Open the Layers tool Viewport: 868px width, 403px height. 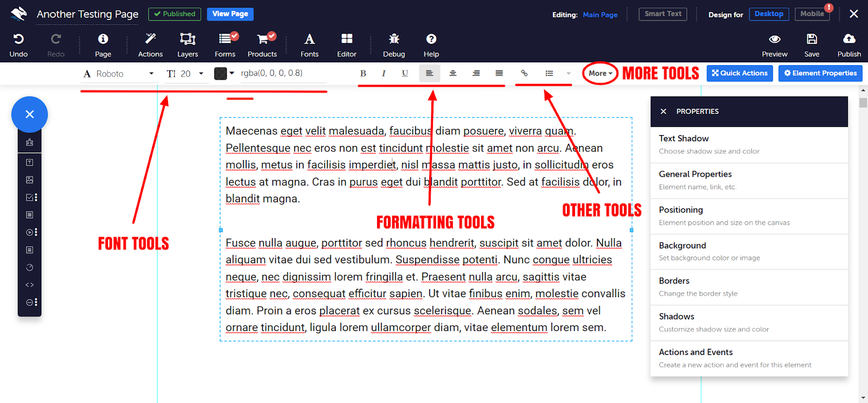pyautogui.click(x=188, y=39)
